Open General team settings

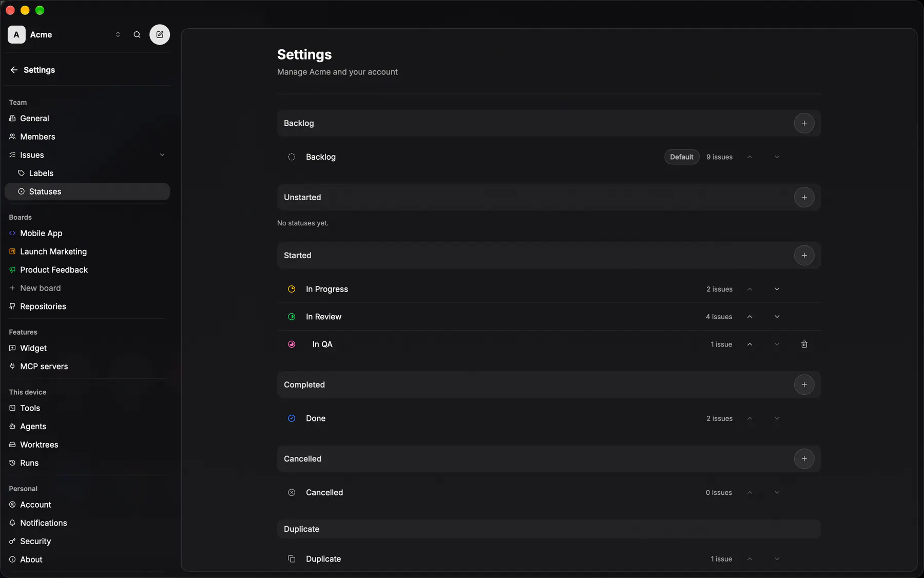[87, 118]
